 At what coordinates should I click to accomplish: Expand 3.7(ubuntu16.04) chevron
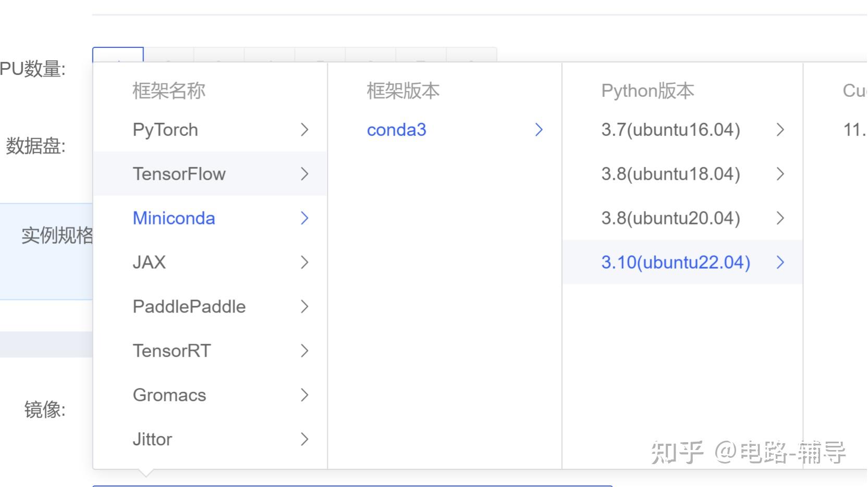[780, 130]
